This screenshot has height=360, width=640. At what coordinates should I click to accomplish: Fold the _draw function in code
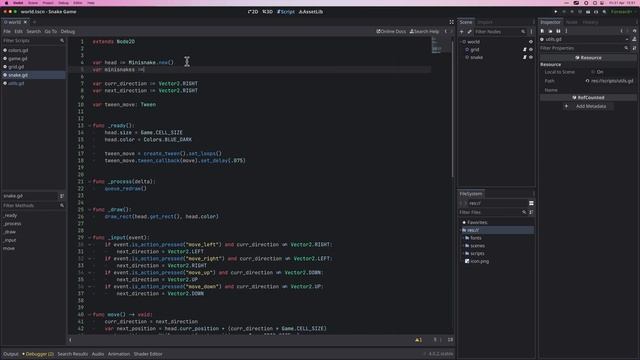tap(89, 210)
